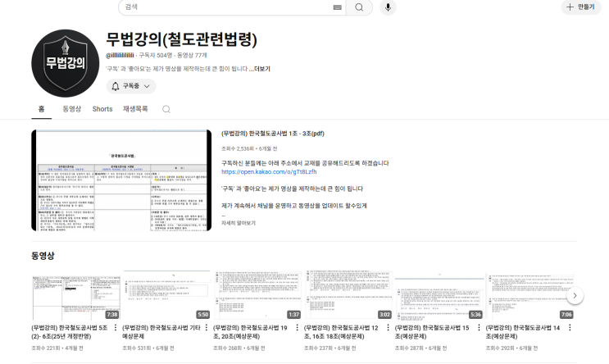Play the 5:36 duration video thumbnail
Image resolution: width=609 pixels, height=364 pixels.
pyautogui.click(x=439, y=295)
